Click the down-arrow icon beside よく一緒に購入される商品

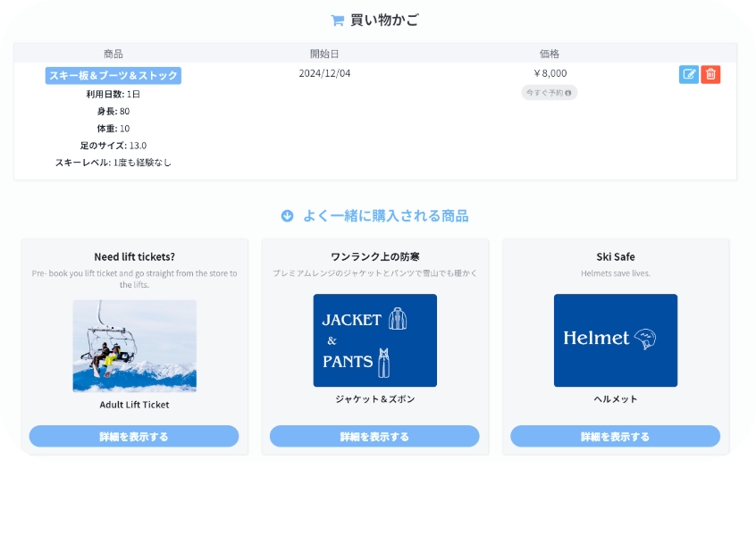288,216
